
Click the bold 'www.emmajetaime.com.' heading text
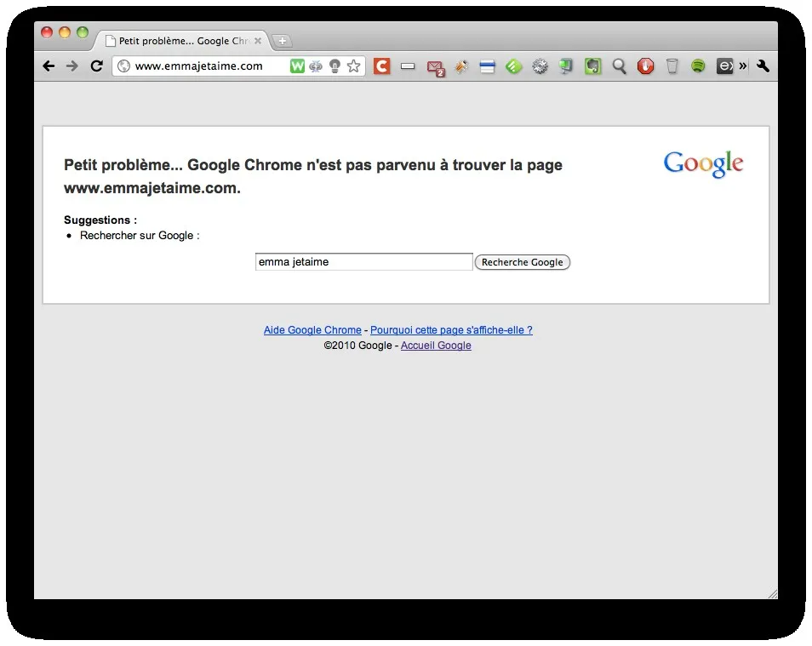tap(152, 188)
